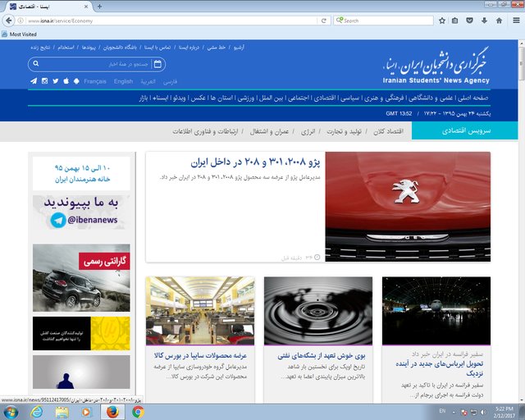Viewport: 525px width, 420px height.
Task: Click the site info icon in address bar
Action: pyautogui.click(x=21, y=21)
